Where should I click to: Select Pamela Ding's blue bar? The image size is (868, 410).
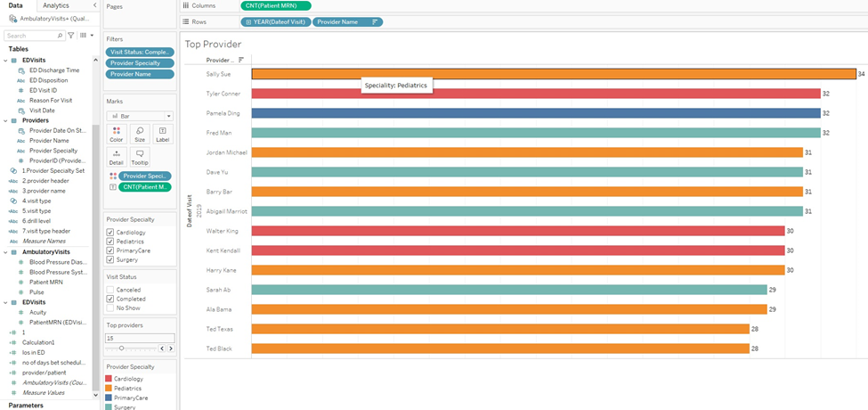[536, 113]
